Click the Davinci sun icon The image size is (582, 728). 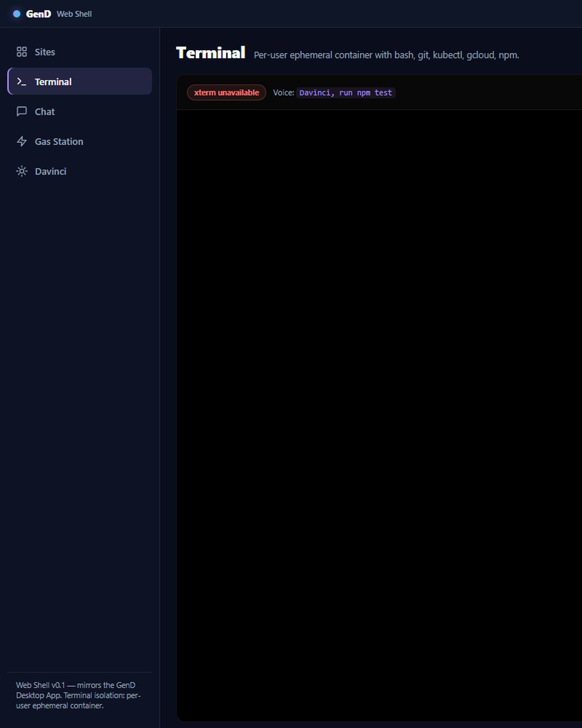click(22, 171)
